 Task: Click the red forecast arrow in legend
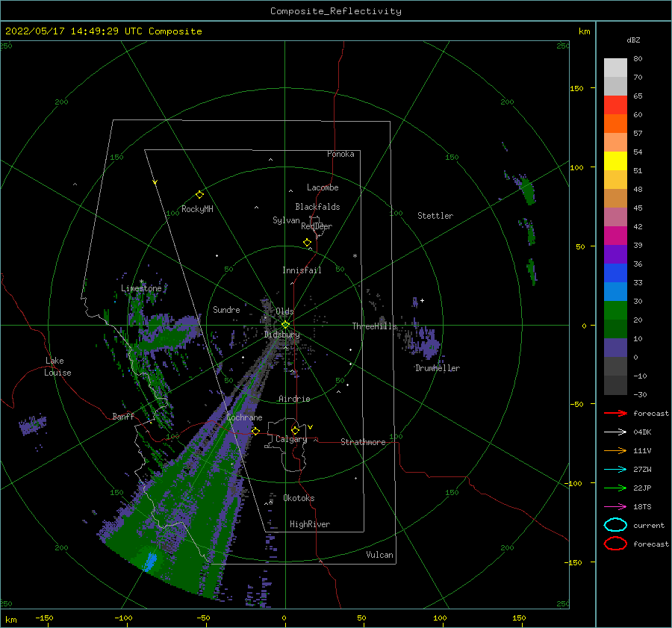(x=615, y=413)
